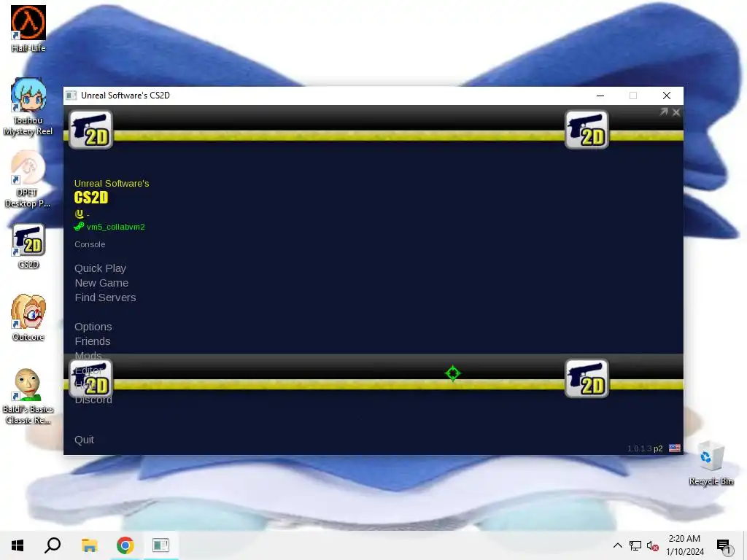
Task: Open File Explorer from taskbar
Action: coord(89,545)
